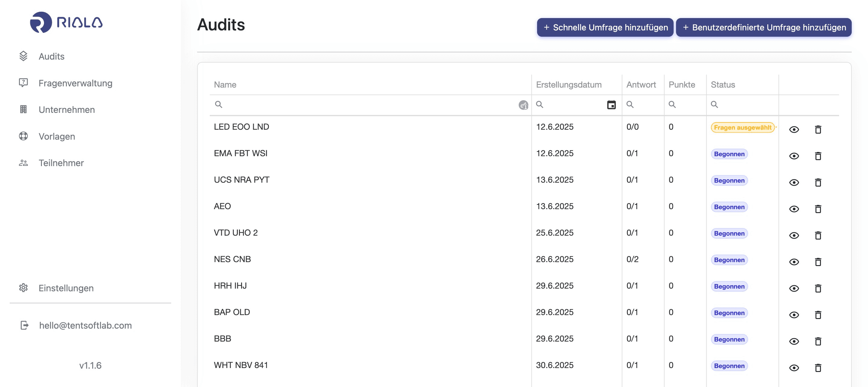Image resolution: width=868 pixels, height=387 pixels.
Task: Delete the BBB audit entry
Action: (818, 341)
